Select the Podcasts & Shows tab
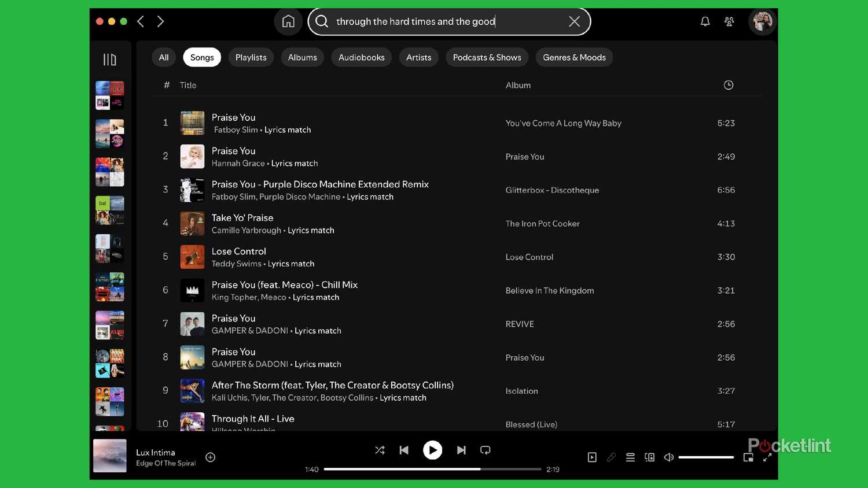The height and width of the screenshot is (488, 868). point(487,57)
